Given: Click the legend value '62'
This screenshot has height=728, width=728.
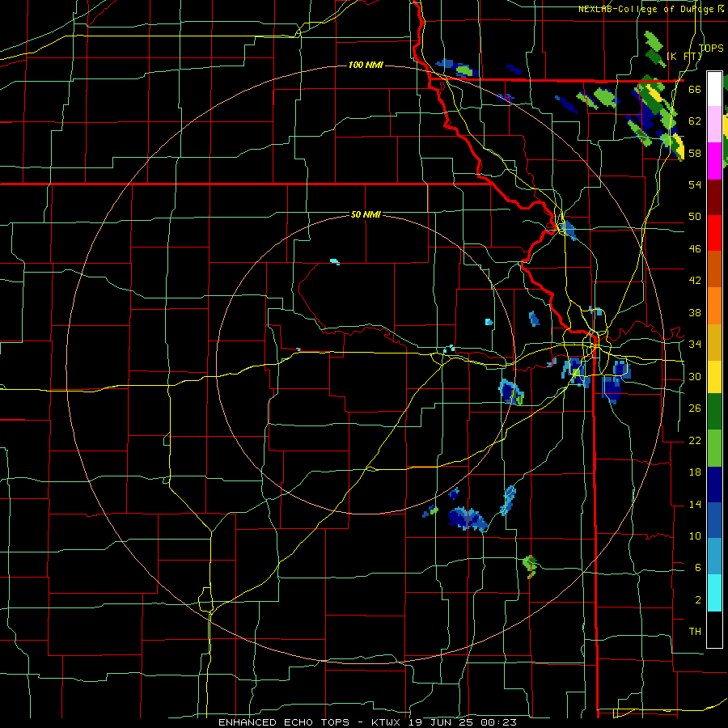Looking at the screenshot, I should point(695,121).
